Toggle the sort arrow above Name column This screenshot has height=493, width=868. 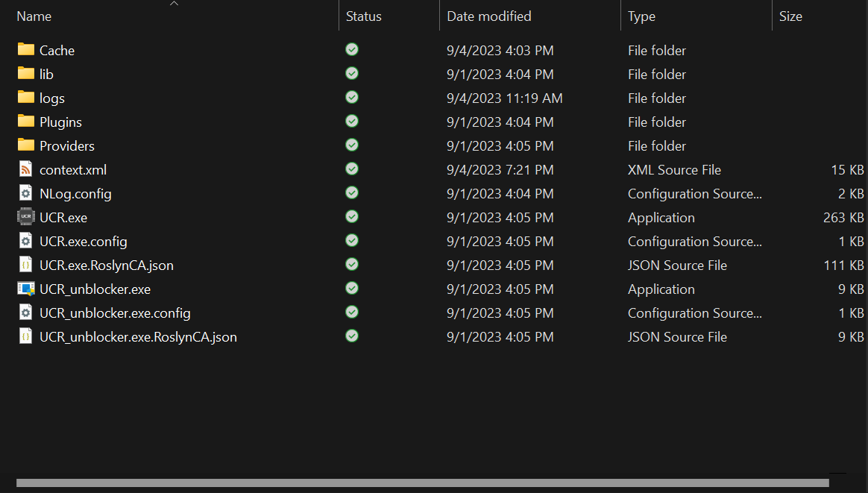click(174, 3)
